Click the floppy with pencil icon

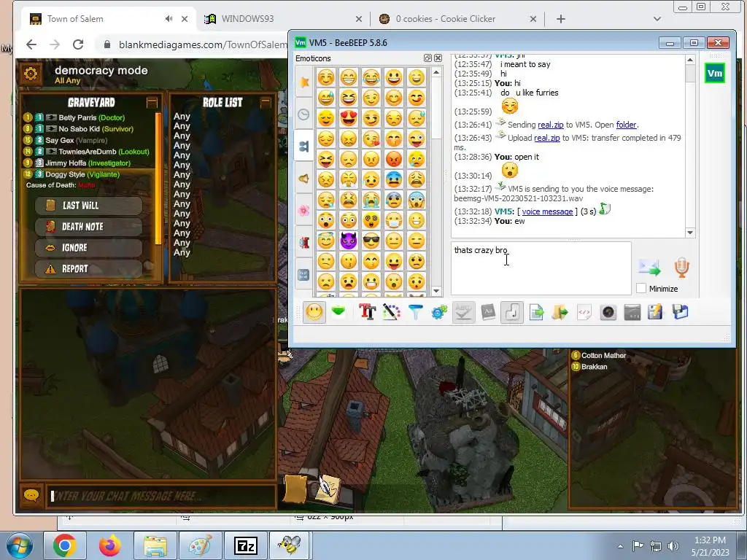click(x=655, y=312)
